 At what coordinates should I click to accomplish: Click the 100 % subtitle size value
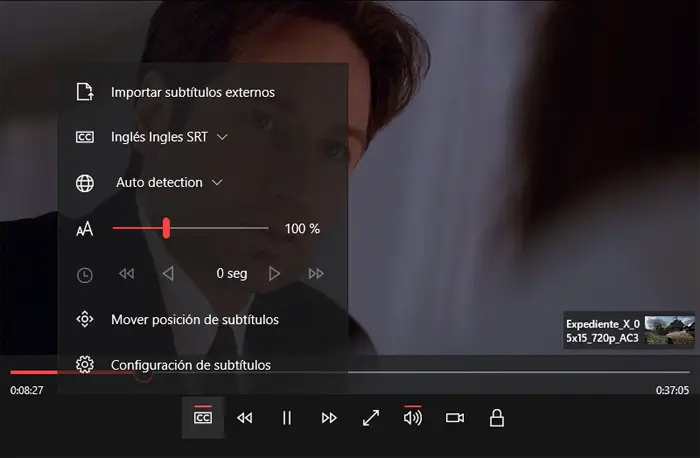(x=302, y=229)
